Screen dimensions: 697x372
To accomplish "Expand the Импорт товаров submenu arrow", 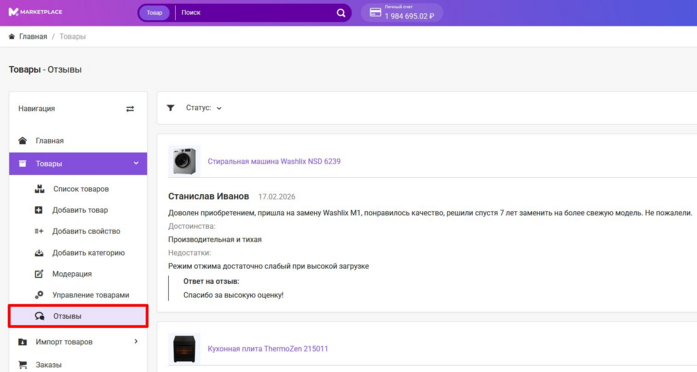I will [x=136, y=341].
